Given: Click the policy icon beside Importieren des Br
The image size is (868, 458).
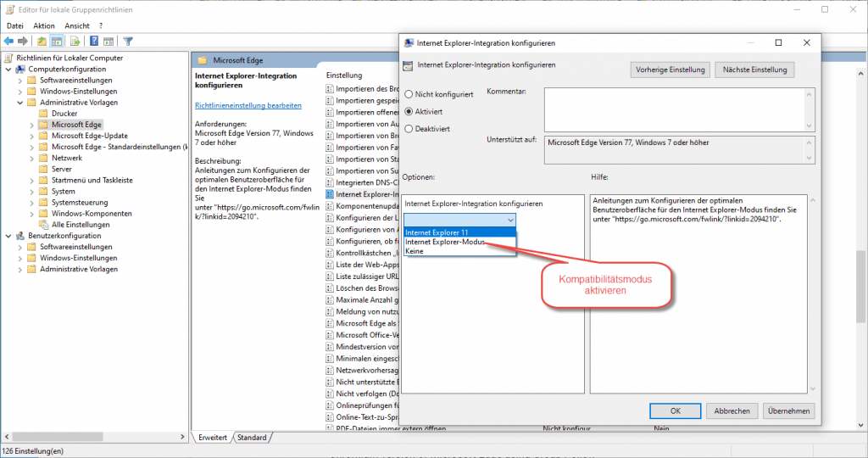Looking at the screenshot, I should (x=330, y=88).
